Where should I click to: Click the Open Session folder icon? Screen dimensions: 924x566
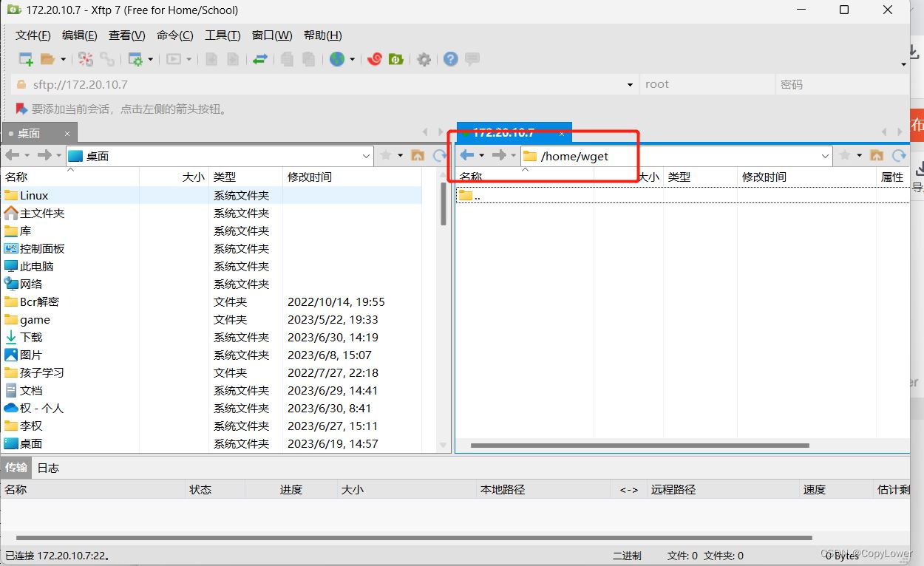click(x=48, y=59)
